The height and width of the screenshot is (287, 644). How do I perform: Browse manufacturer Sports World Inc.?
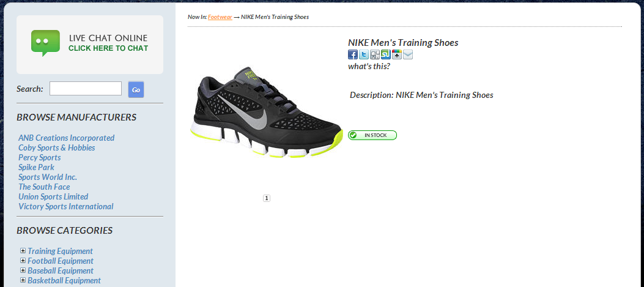[48, 177]
